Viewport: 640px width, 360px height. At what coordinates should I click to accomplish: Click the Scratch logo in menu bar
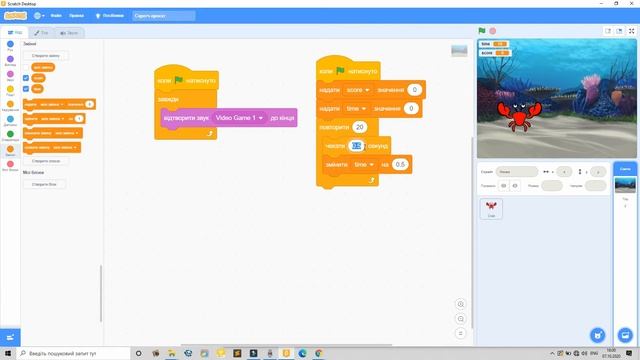tap(16, 16)
